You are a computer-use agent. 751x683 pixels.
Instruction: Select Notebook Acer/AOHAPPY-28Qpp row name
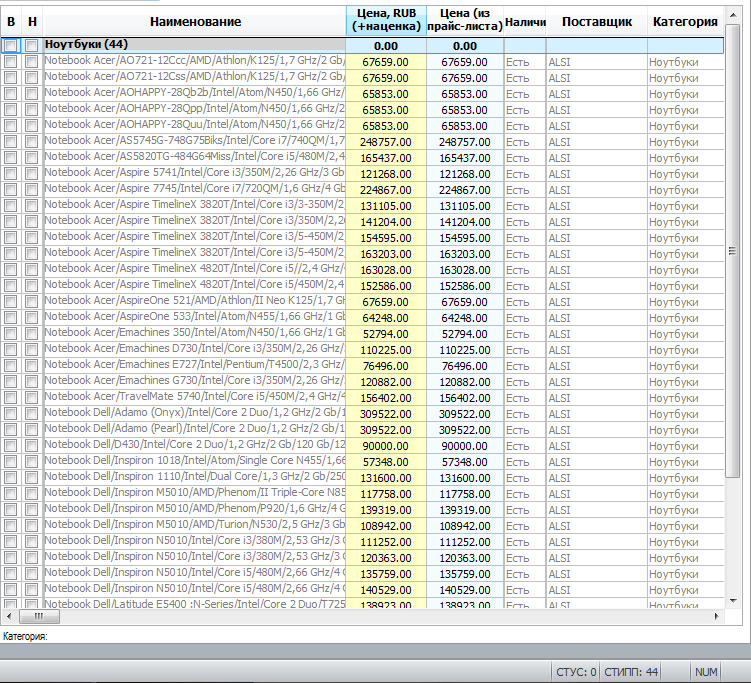tap(194, 109)
